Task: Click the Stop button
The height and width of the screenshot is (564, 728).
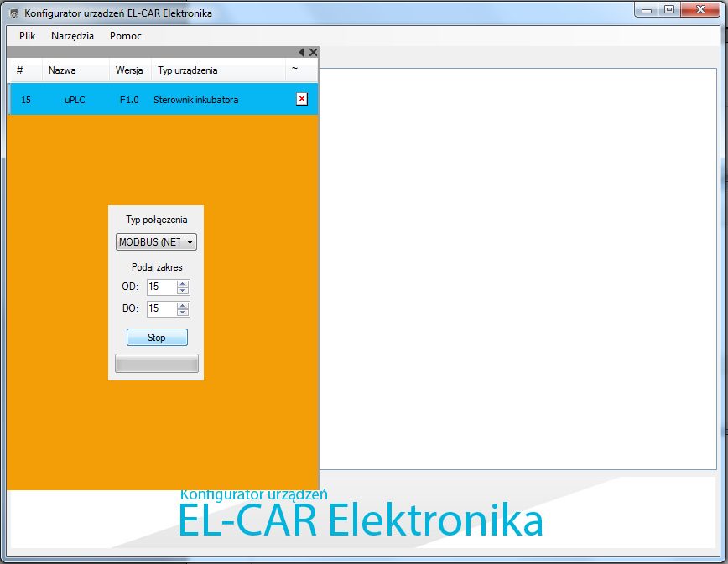Action: coord(157,337)
